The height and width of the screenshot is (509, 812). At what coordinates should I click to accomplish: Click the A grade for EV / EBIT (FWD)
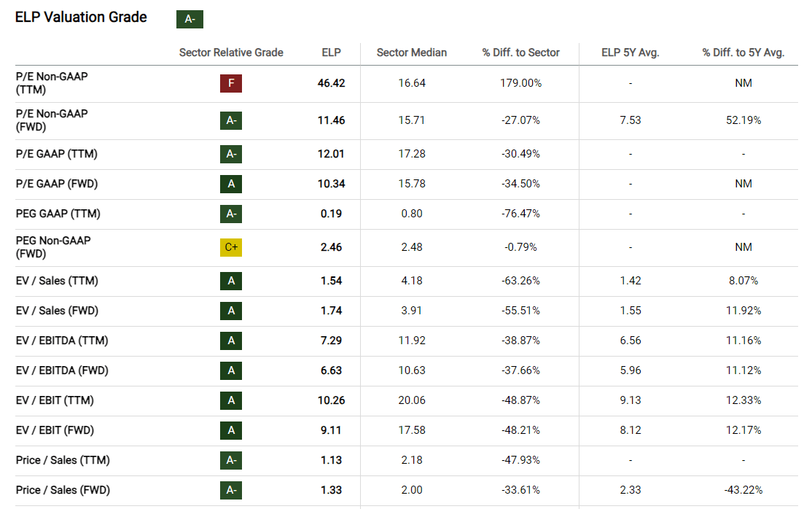231,430
